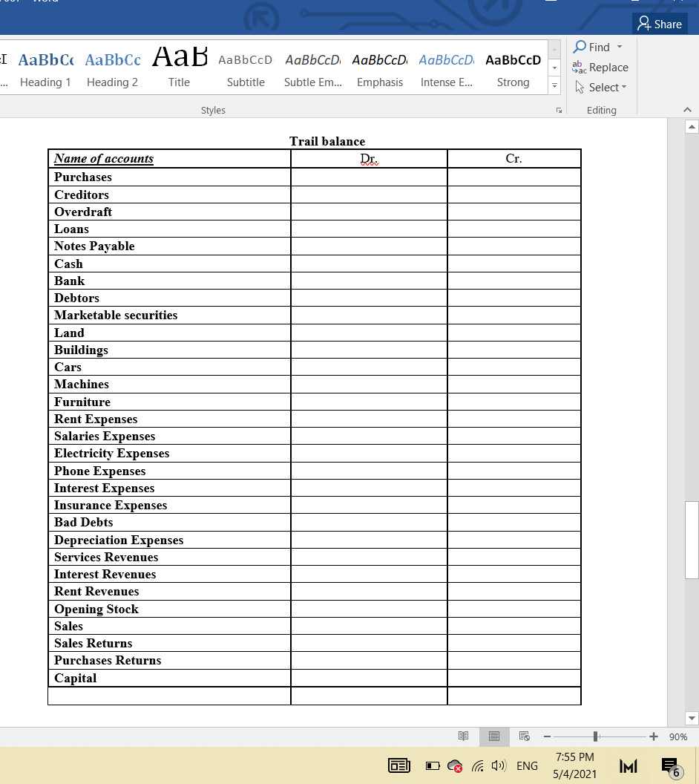Open the Wi-Fi network icon
This screenshot has height=784, width=699.
click(x=478, y=765)
